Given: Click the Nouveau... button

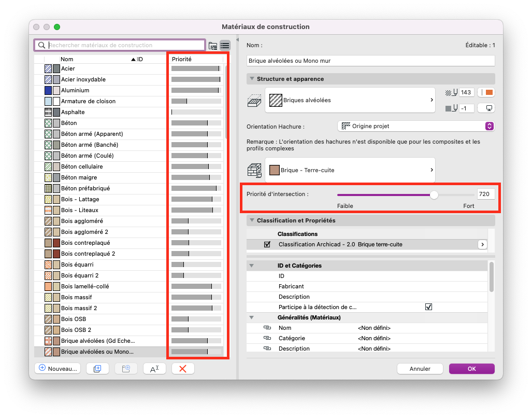Looking at the screenshot, I should [57, 368].
